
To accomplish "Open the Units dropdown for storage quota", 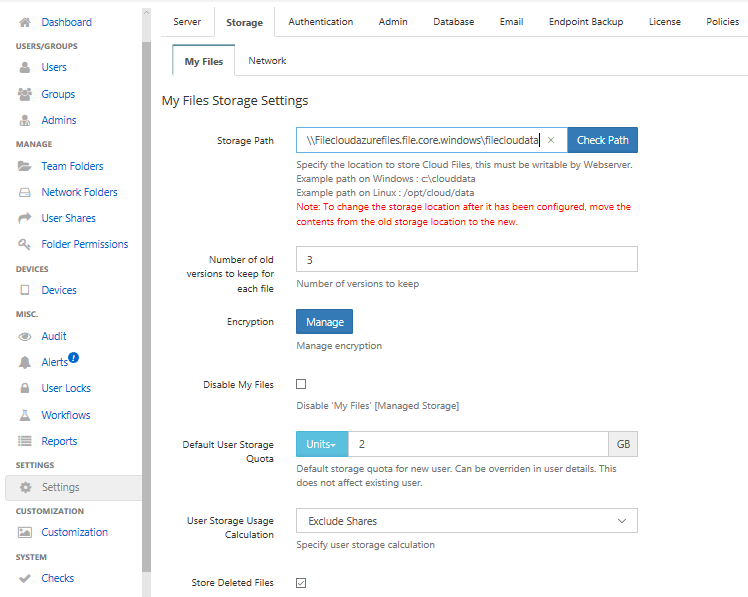I will pos(321,444).
